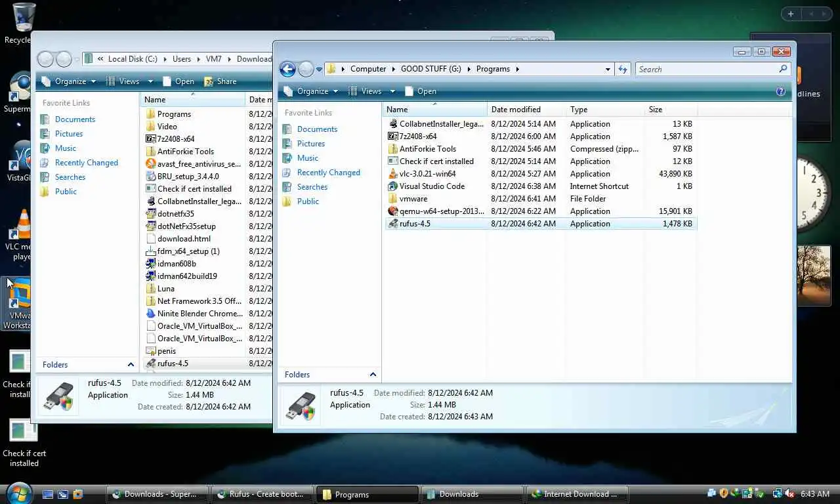Sort by Type column header in Programs
The height and width of the screenshot is (504, 840).
tap(604, 110)
